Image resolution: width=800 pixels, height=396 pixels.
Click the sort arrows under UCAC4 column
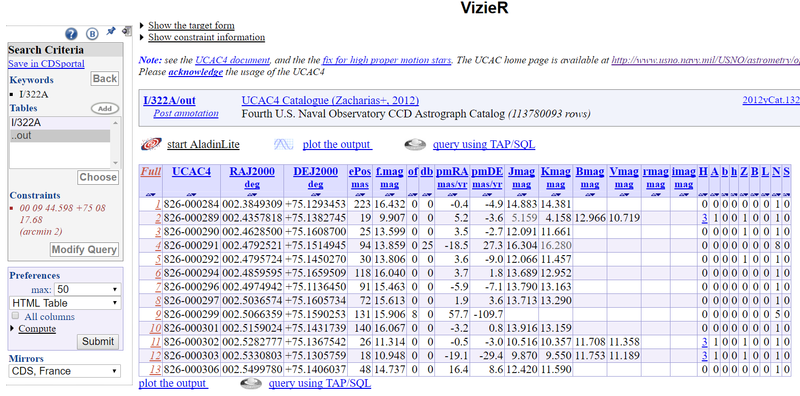coord(191,194)
